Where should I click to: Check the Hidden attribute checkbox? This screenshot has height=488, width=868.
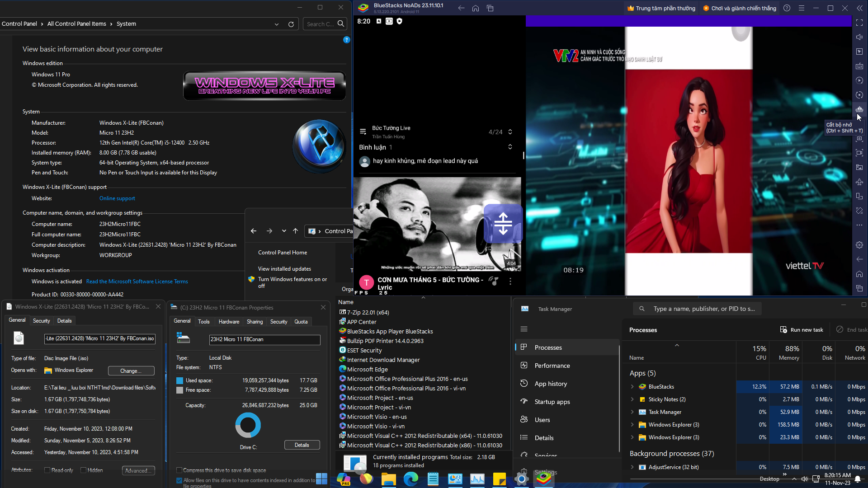point(83,470)
